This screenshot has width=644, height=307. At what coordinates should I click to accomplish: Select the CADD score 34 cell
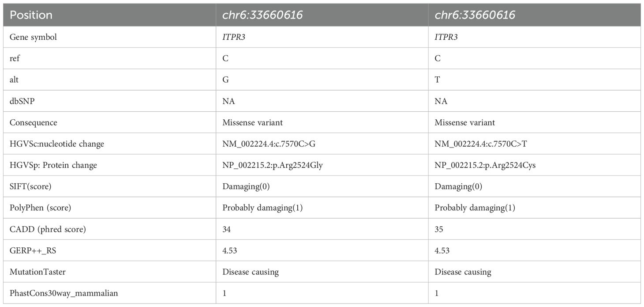[x=227, y=229]
